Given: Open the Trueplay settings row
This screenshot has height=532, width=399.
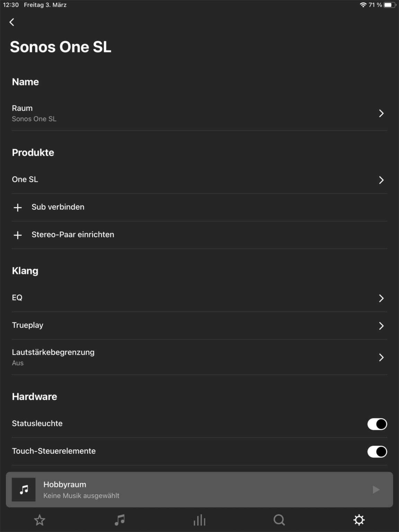Looking at the screenshot, I should [199, 326].
